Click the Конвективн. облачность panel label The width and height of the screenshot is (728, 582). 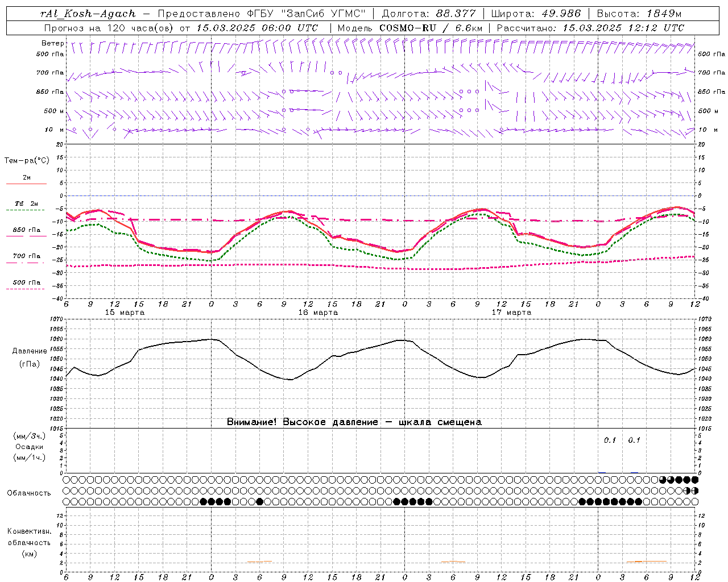[x=29, y=537]
